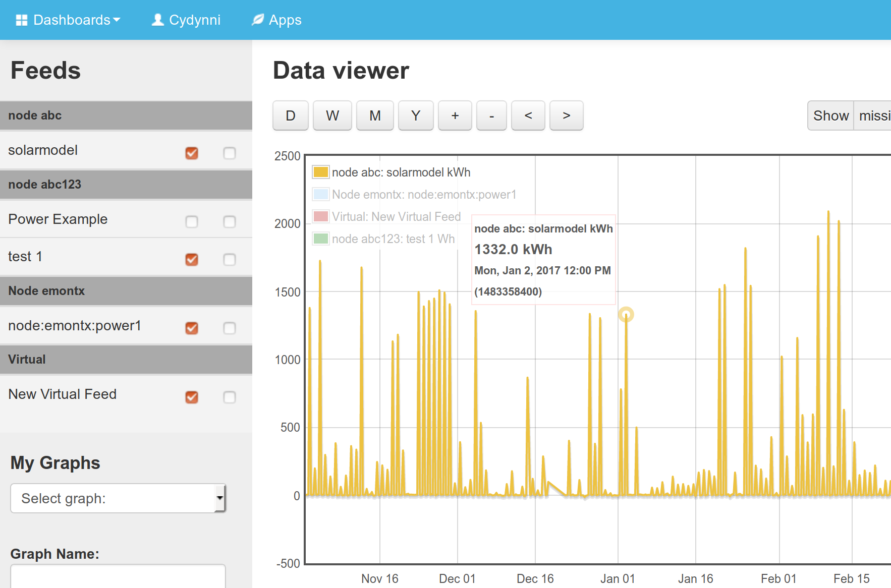Click the 1332.0 kWh tooltip value
This screenshot has width=891, height=588.
point(513,250)
